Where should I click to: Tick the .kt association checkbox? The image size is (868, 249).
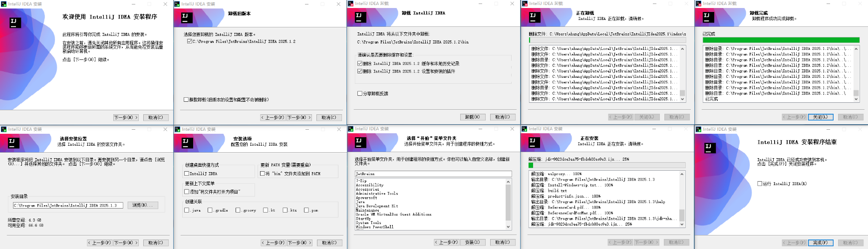point(266,210)
